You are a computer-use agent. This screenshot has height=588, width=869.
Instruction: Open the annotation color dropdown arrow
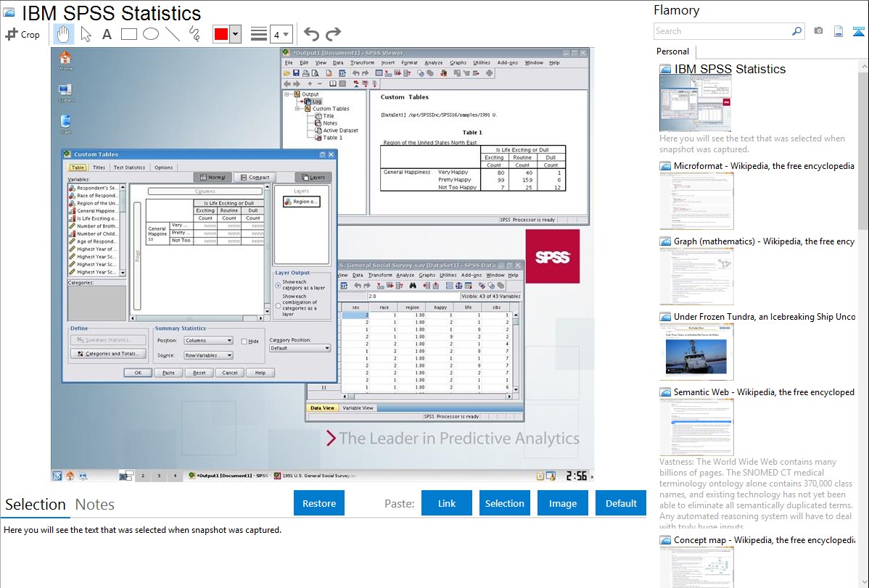[x=235, y=34]
